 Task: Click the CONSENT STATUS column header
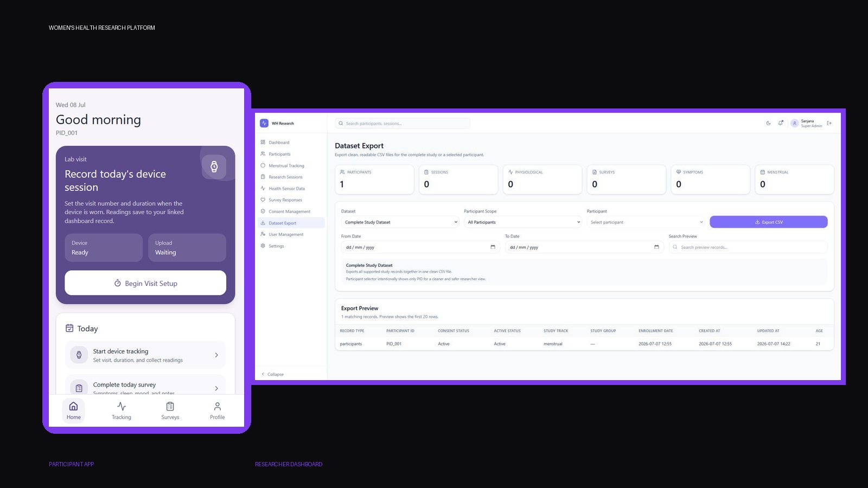(454, 331)
